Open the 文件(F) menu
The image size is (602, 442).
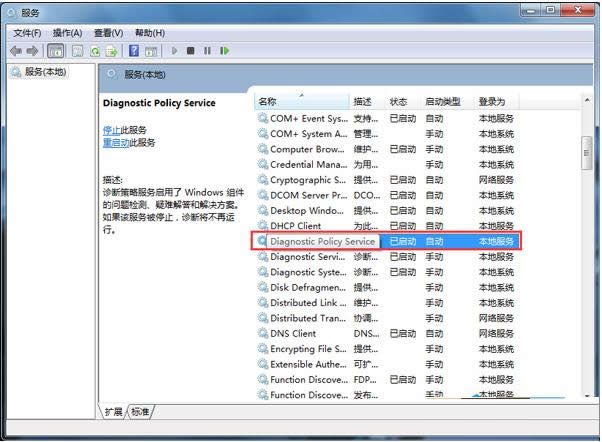(27, 33)
